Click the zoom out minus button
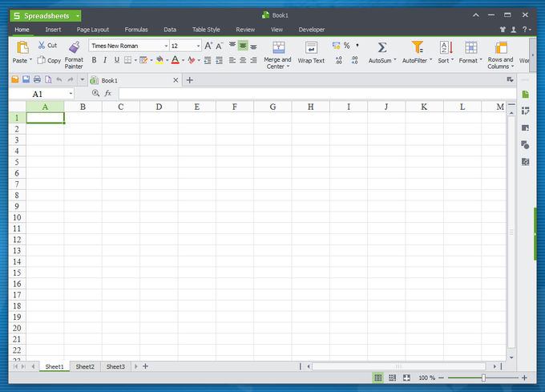Screen dimensions: 545x392 coord(441,378)
